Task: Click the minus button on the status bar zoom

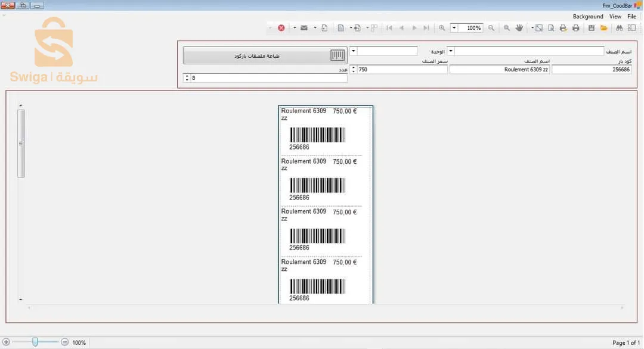Action: [x=64, y=342]
